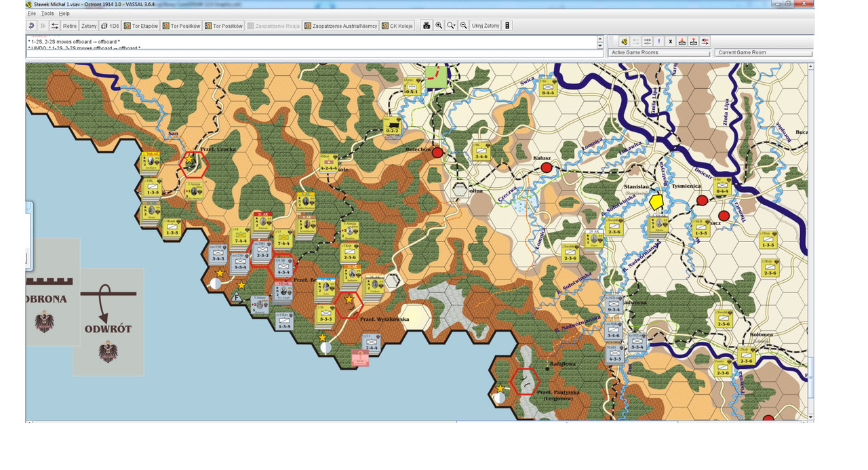Image resolution: width=868 pixels, height=470 pixels.
Task: Select the 0-2-2 wagon counter
Action: tap(392, 125)
